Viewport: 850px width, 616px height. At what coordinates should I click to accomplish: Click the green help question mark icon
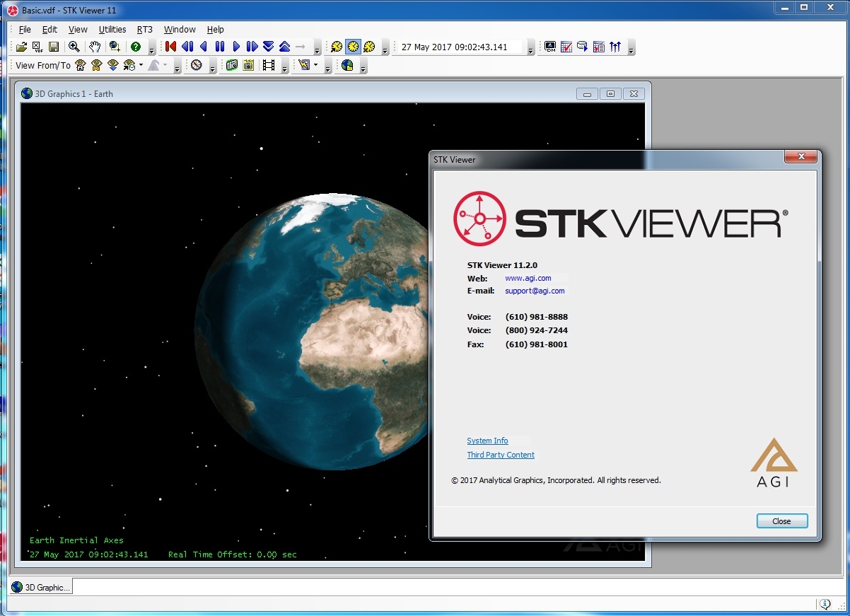pos(136,47)
